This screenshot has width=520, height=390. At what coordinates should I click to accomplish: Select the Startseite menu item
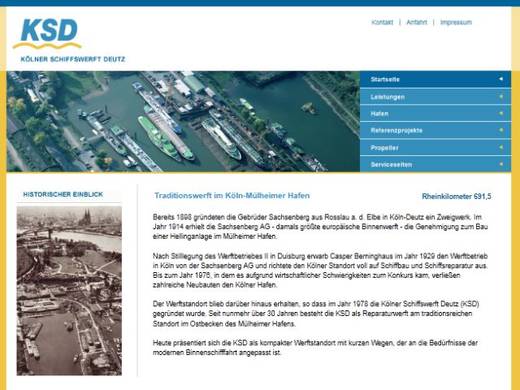pos(435,79)
